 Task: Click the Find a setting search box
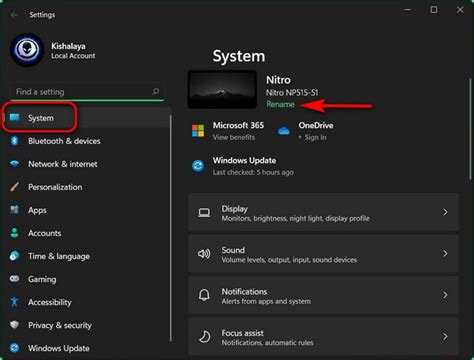click(x=87, y=92)
